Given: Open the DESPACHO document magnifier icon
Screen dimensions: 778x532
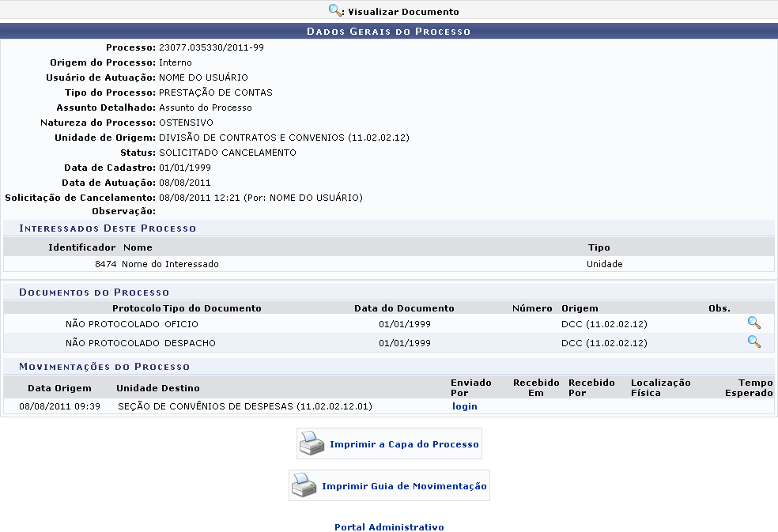Looking at the screenshot, I should [x=753, y=341].
